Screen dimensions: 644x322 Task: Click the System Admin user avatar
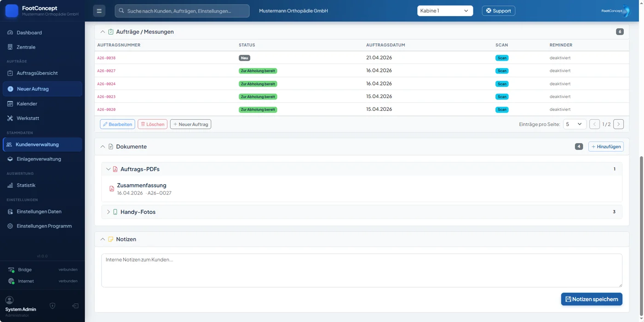pos(9,300)
